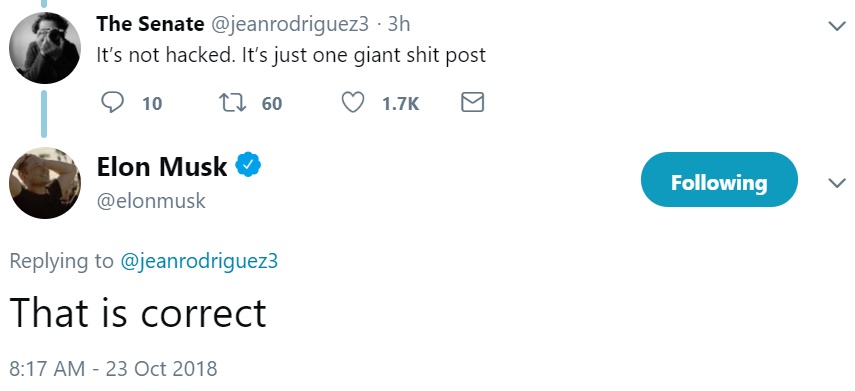Send tweet via envelope direct message icon
Image resolution: width=855 pixels, height=391 pixels.
pos(472,102)
